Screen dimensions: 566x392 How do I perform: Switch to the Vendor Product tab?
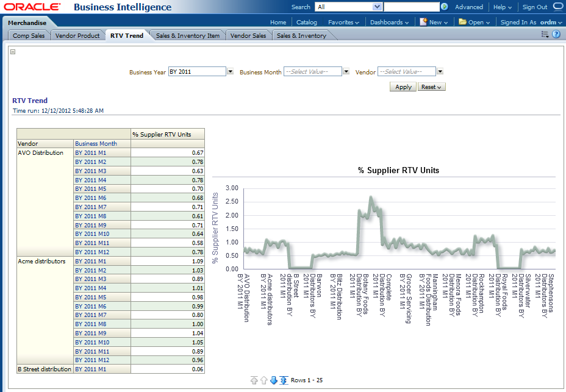(x=77, y=35)
